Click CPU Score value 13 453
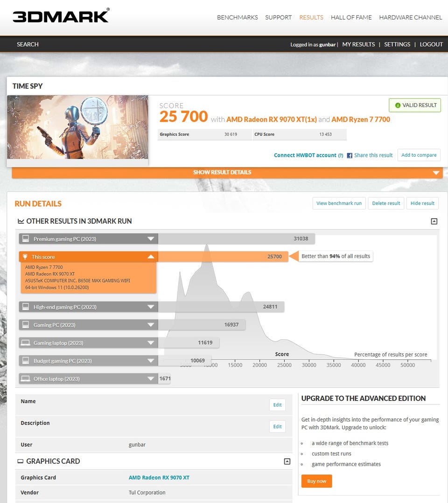The image size is (448, 503). 325,134
